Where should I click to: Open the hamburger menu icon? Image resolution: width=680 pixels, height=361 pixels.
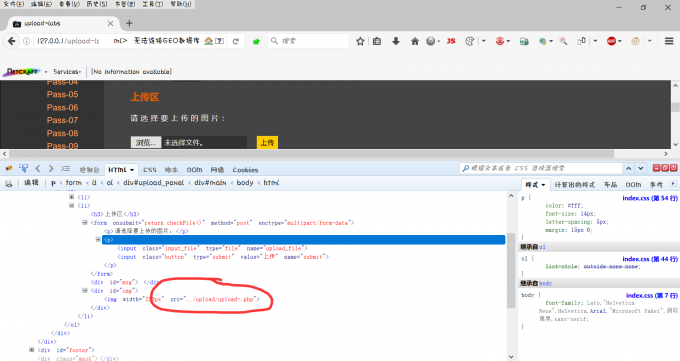click(669, 41)
